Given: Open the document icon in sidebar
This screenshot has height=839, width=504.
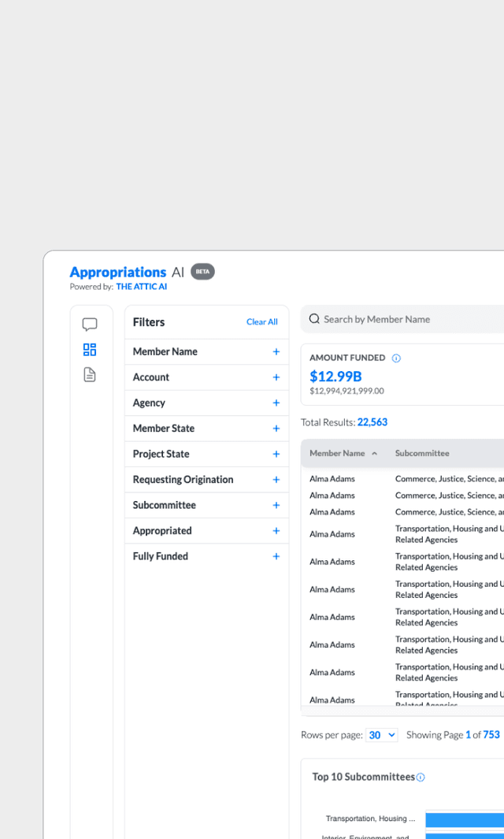Looking at the screenshot, I should click(x=90, y=375).
